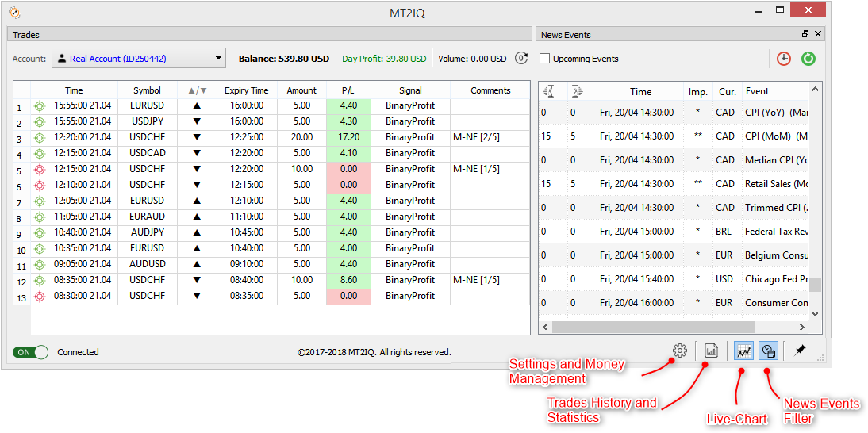Click Consumer Con EUR event row
Viewport: 868px width, 433px height.
pos(674,302)
